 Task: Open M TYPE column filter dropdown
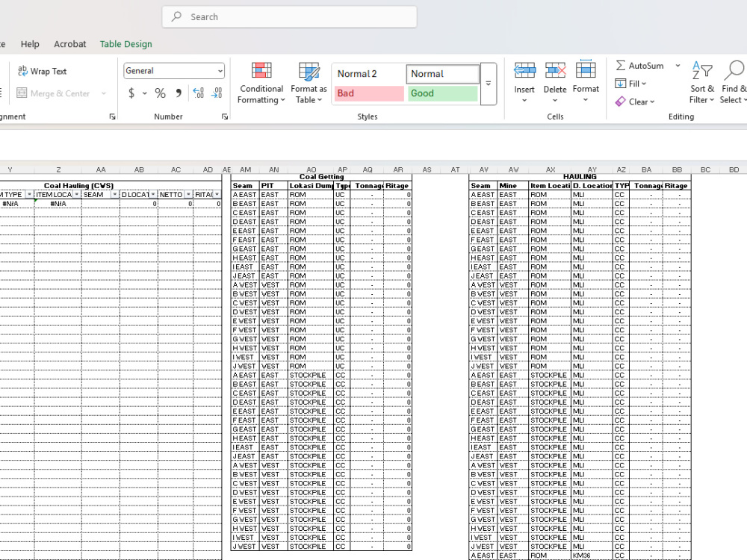(29, 194)
